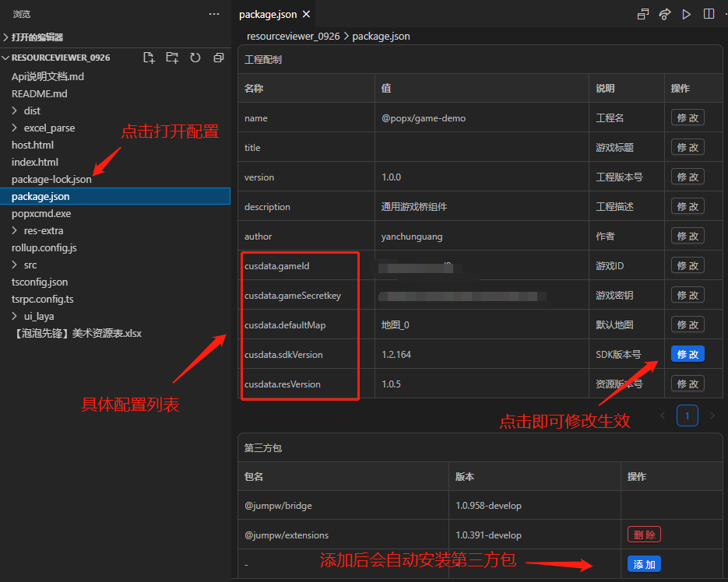728x582 pixels.
Task: Open rollup.config.js from the file tree
Action: coord(44,248)
